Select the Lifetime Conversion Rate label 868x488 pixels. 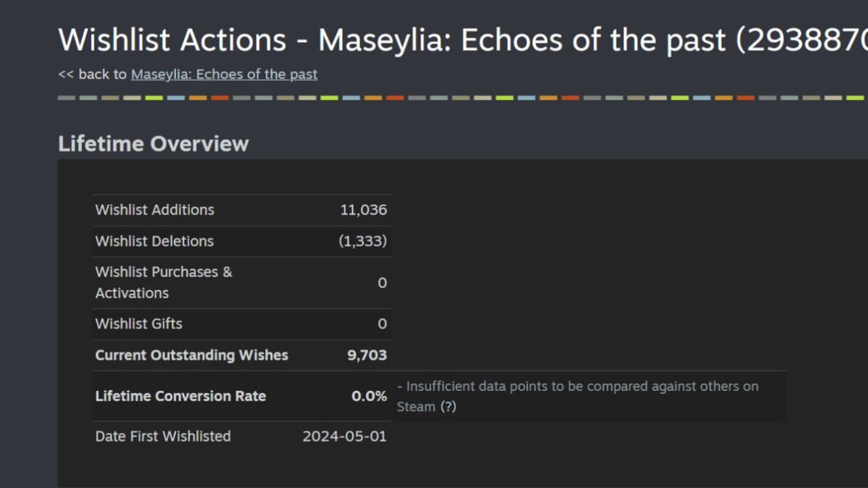click(181, 396)
